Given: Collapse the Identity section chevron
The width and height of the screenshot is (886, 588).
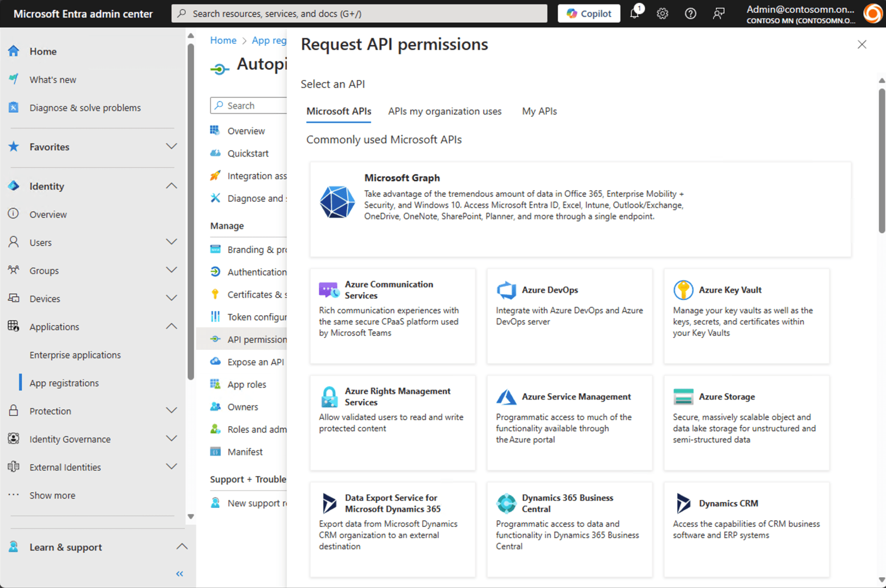Looking at the screenshot, I should (x=171, y=186).
